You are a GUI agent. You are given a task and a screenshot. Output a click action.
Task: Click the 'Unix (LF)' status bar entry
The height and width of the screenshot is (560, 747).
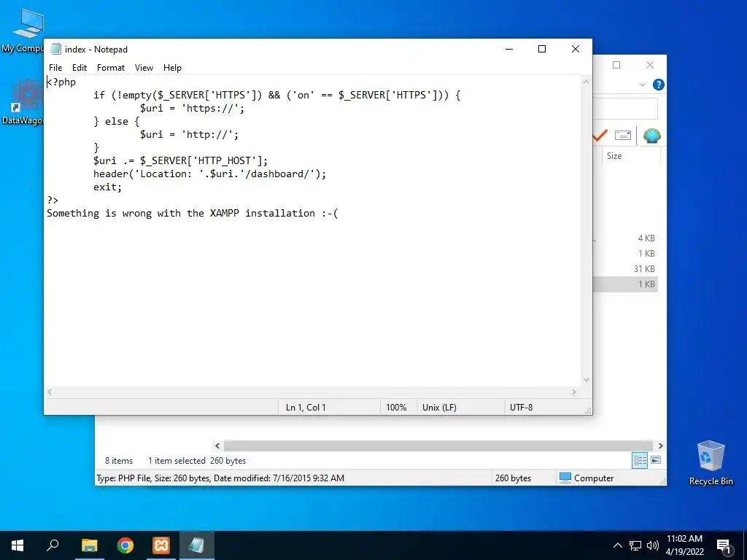coord(439,407)
